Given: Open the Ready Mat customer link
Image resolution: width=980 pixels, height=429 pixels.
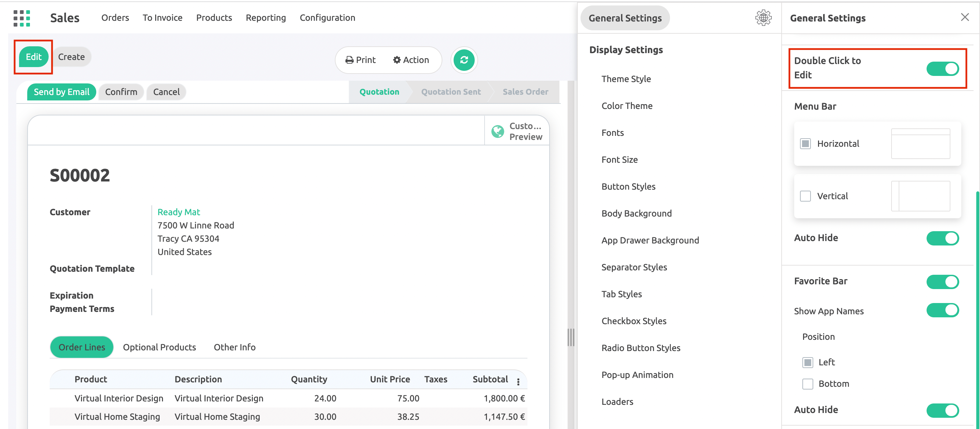Looking at the screenshot, I should pyautogui.click(x=178, y=212).
